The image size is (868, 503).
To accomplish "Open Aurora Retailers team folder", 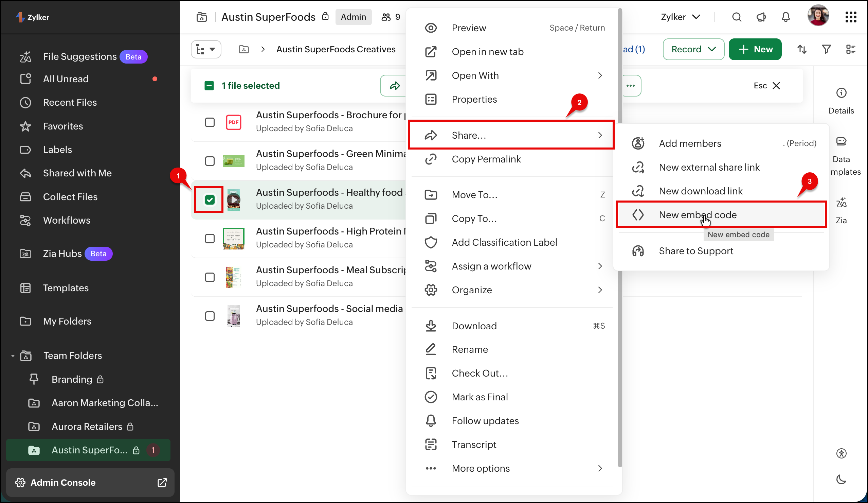I will pyautogui.click(x=88, y=427).
